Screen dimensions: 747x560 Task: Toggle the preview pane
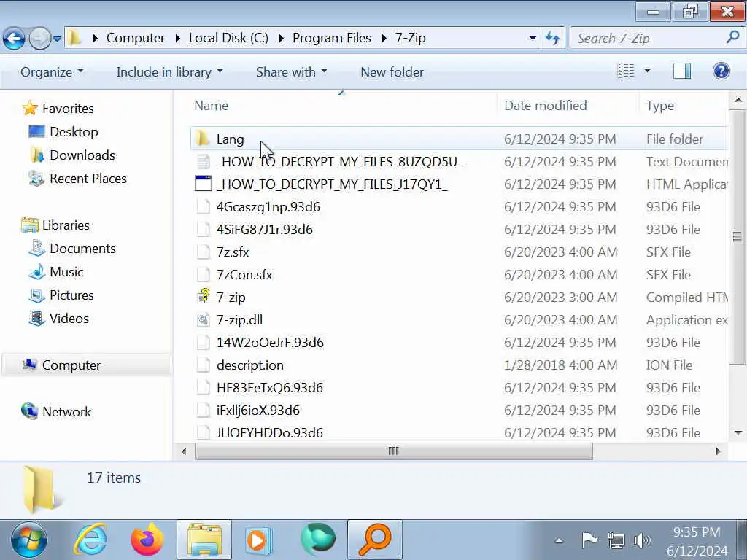pyautogui.click(x=682, y=71)
